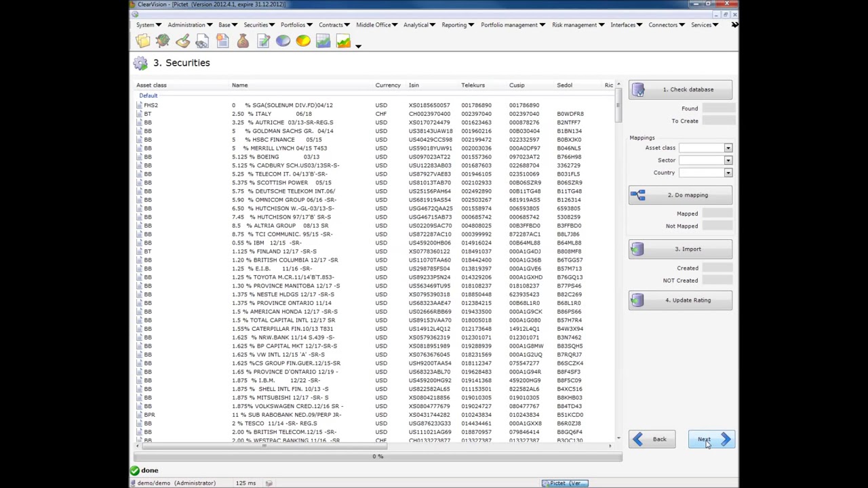Click the Back arrow icon
This screenshot has width=868, height=488.
click(x=638, y=439)
